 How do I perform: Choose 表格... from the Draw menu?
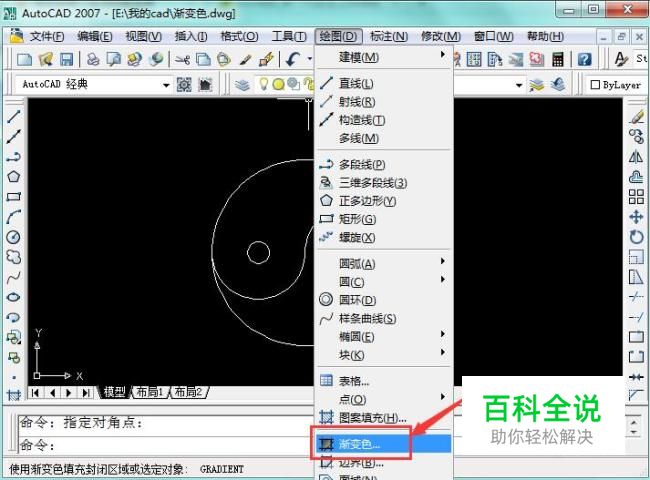click(x=383, y=381)
